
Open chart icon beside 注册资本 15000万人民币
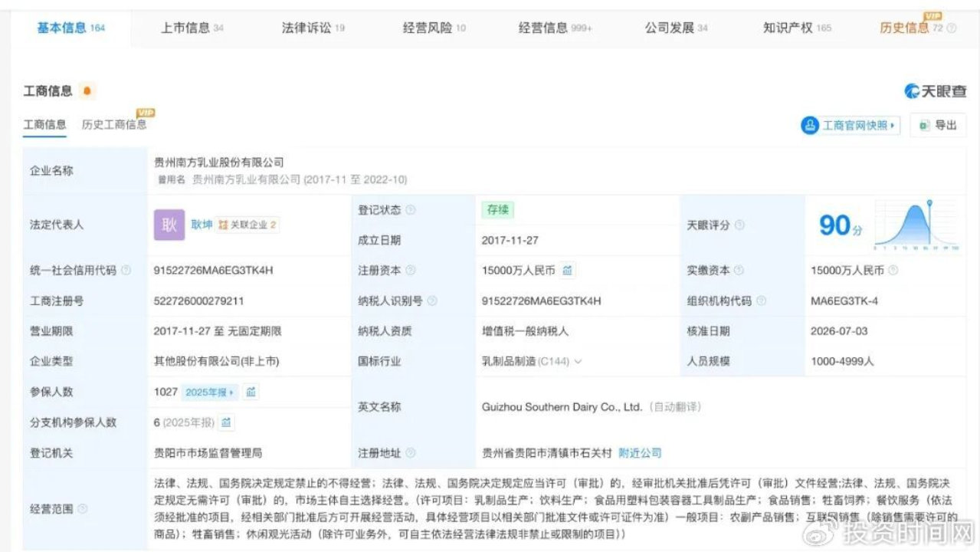(x=567, y=271)
